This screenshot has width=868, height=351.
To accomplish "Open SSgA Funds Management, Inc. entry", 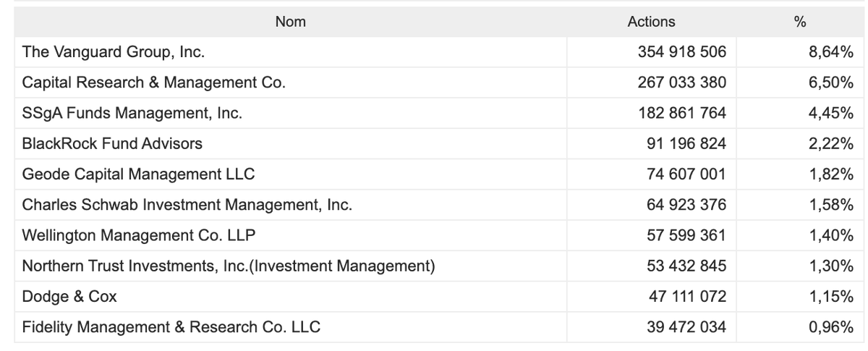I will point(132,113).
